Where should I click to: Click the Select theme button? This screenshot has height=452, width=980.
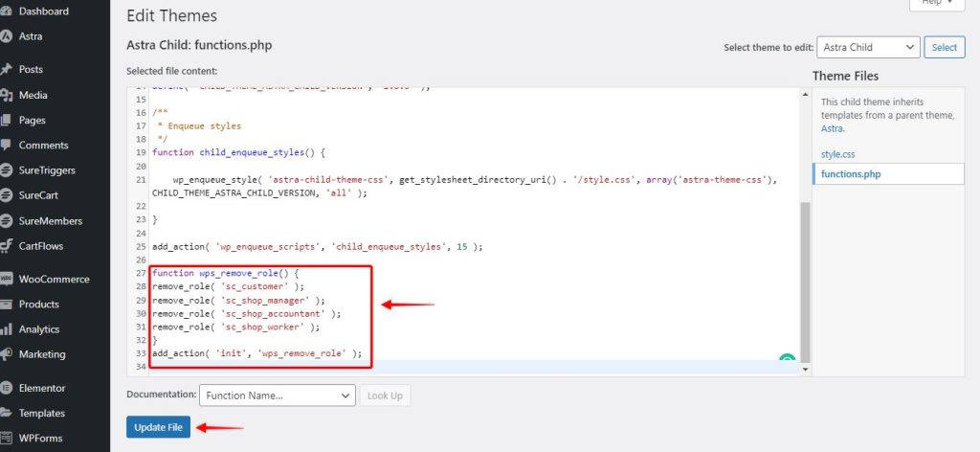(944, 47)
